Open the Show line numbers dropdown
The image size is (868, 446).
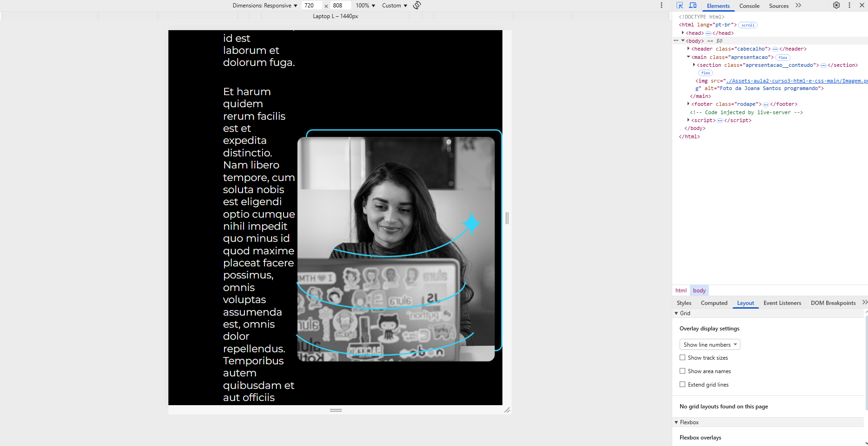pos(710,344)
